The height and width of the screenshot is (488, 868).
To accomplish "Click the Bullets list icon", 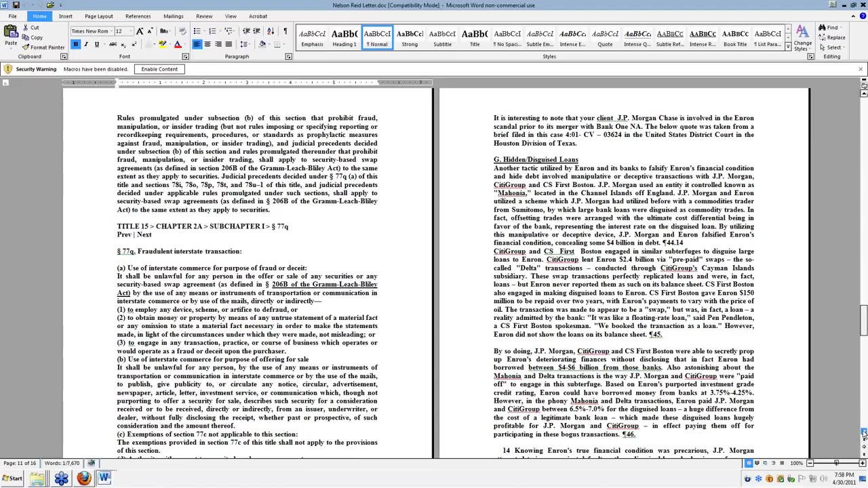I will [x=197, y=31].
